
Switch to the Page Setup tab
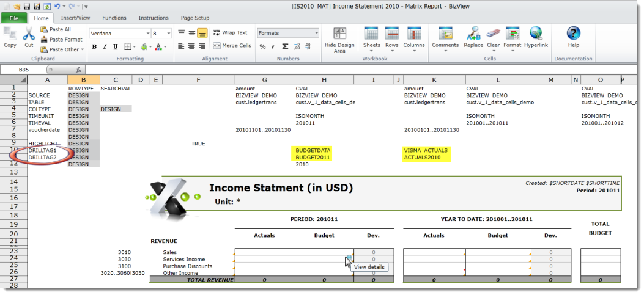tap(195, 18)
